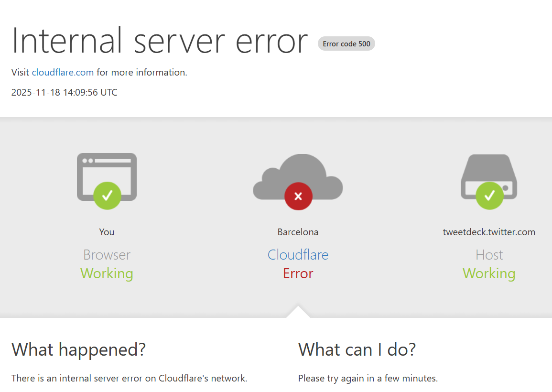Click the Barcelona location label
This screenshot has height=392, width=552.
click(x=298, y=232)
